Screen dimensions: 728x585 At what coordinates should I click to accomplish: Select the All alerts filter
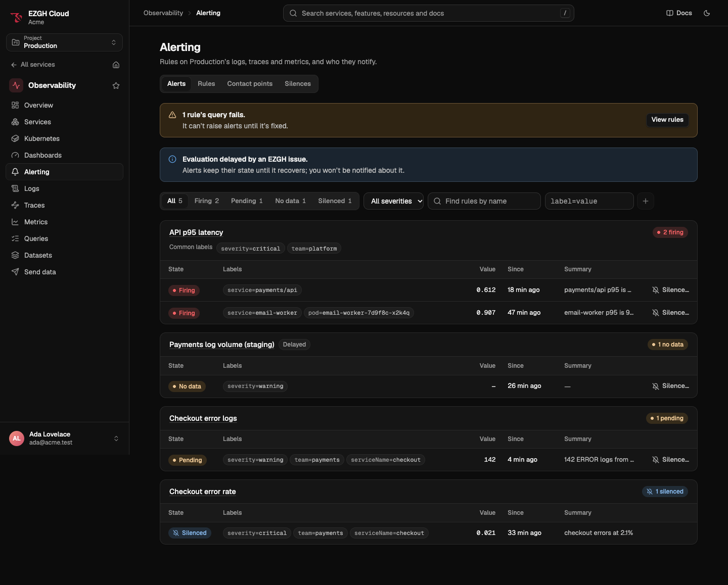pos(175,201)
